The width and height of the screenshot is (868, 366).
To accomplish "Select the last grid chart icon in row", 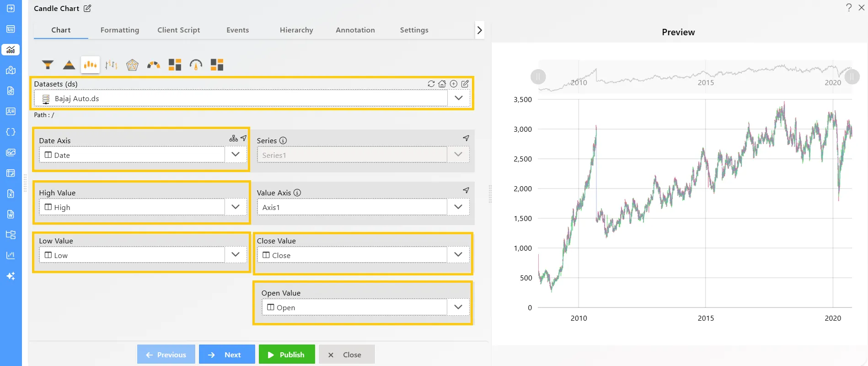I will [217, 65].
